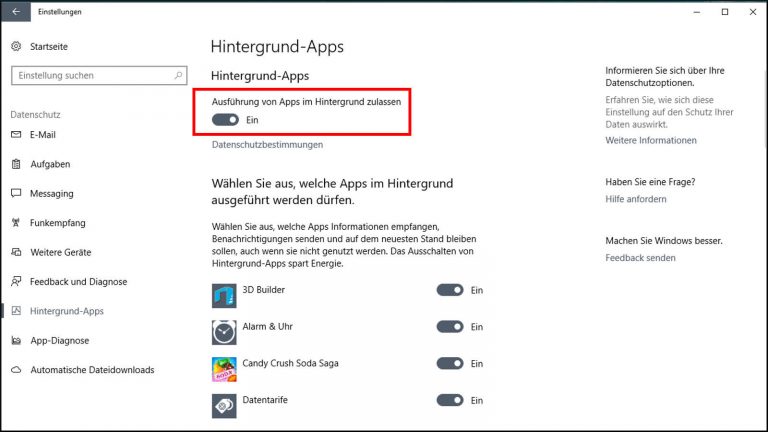Click the search magnifier icon
Image resolution: width=768 pixels, height=432 pixels.
pos(178,75)
